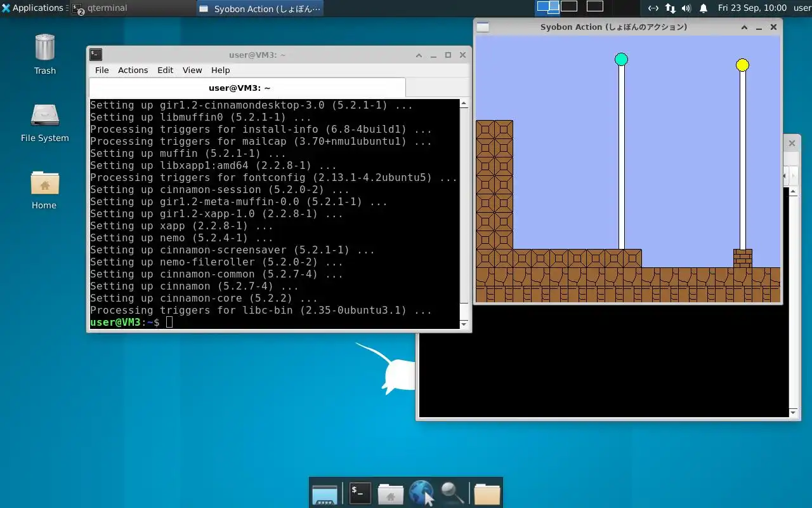
Task: Select the first workspace showing window outlines
Action: pos(547,8)
